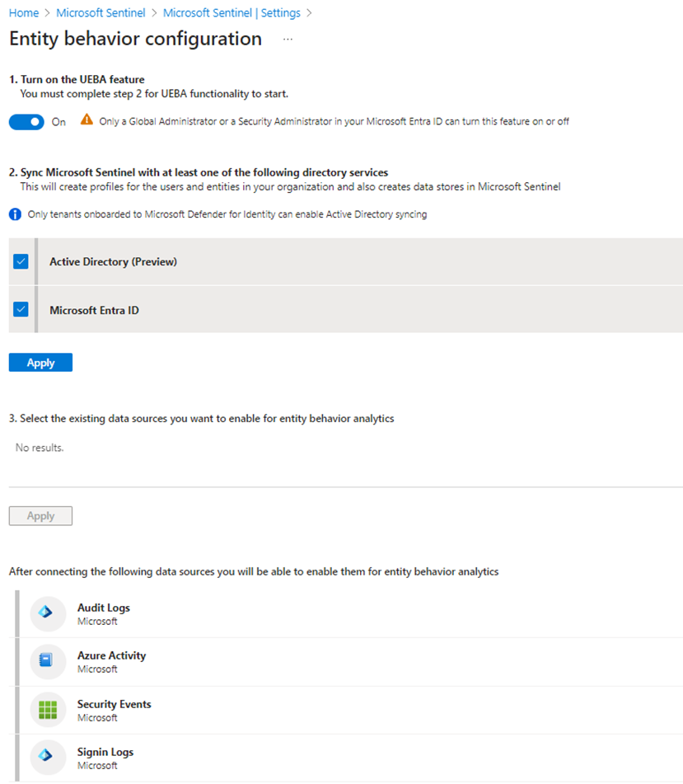Screen dimensions: 683x784
Task: Open Microsoft Sentinel breadcrumb link
Action: coord(101,13)
